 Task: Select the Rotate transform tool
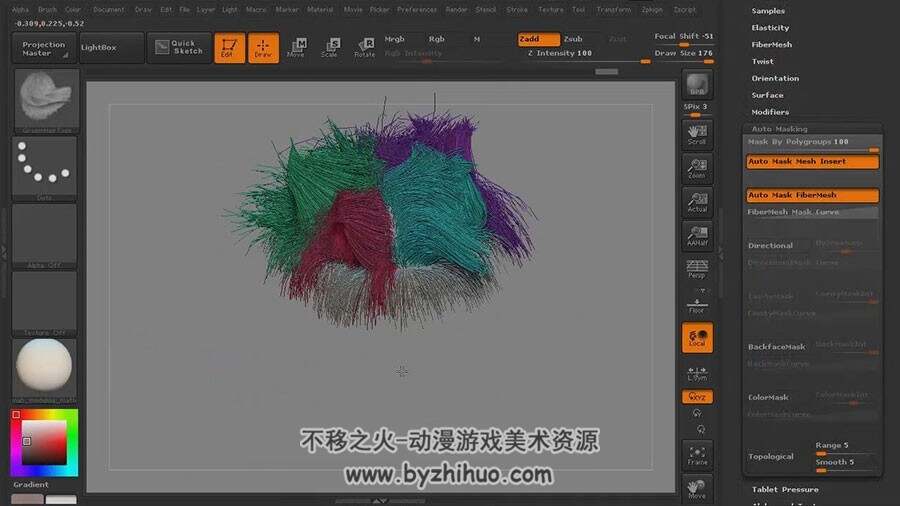coord(364,48)
